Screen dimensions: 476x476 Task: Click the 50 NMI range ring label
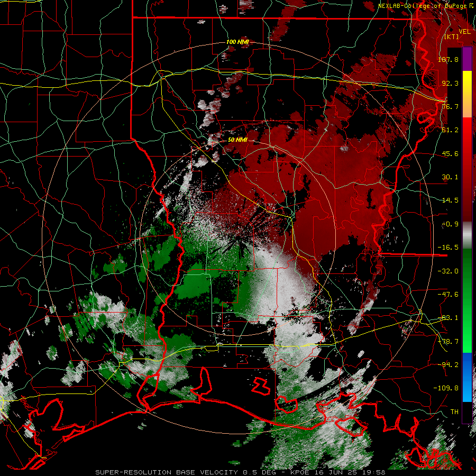tap(237, 140)
